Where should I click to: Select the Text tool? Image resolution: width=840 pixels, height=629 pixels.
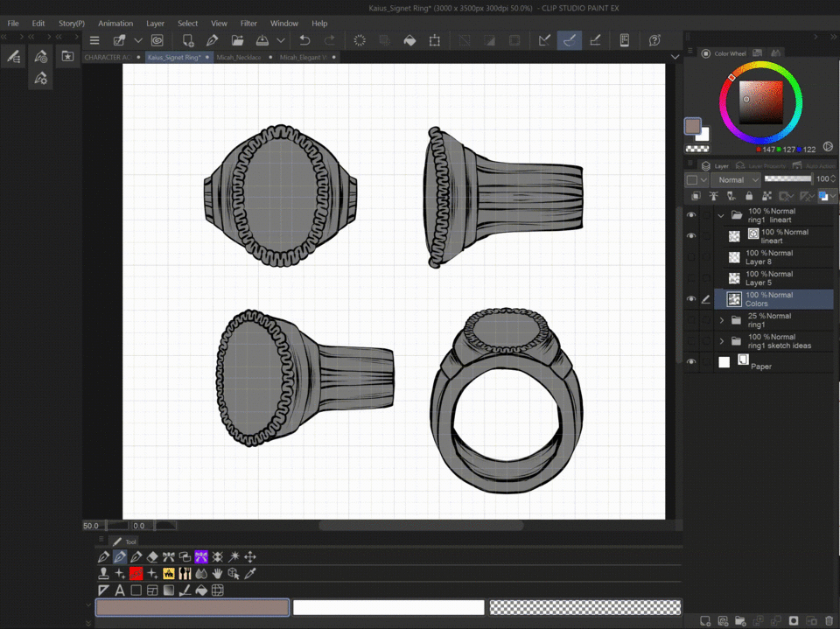(120, 591)
